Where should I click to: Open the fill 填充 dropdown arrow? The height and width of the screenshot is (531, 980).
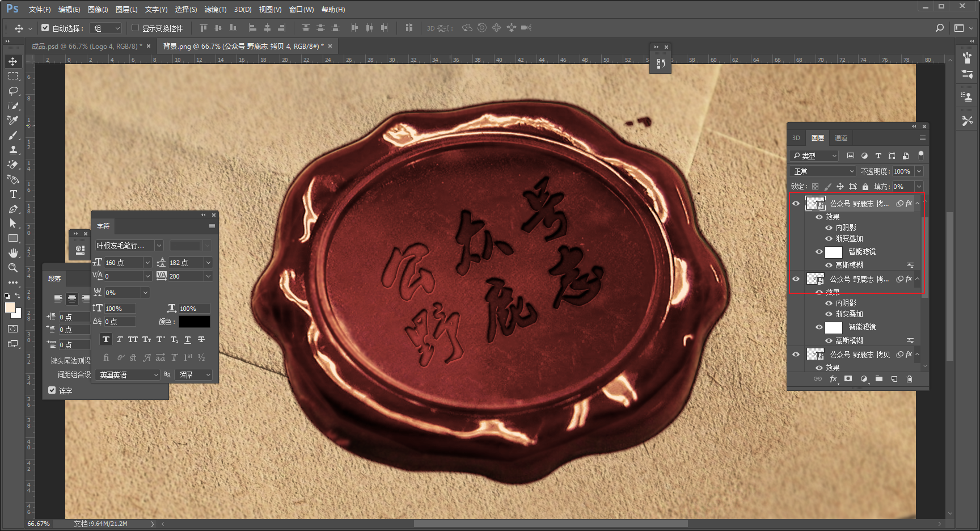click(x=919, y=187)
